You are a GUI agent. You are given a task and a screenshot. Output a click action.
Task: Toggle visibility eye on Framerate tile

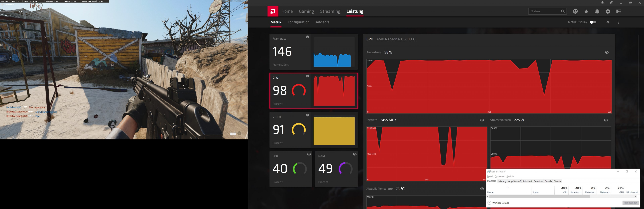307,37
